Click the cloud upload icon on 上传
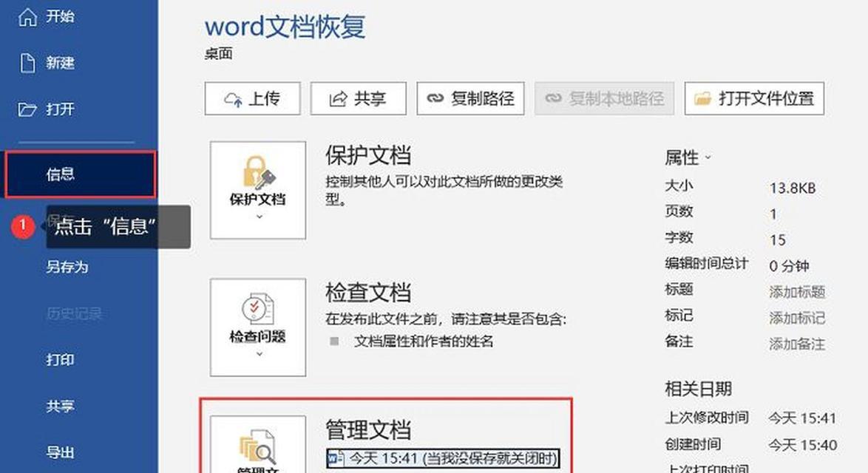868x473 pixels. point(233,99)
